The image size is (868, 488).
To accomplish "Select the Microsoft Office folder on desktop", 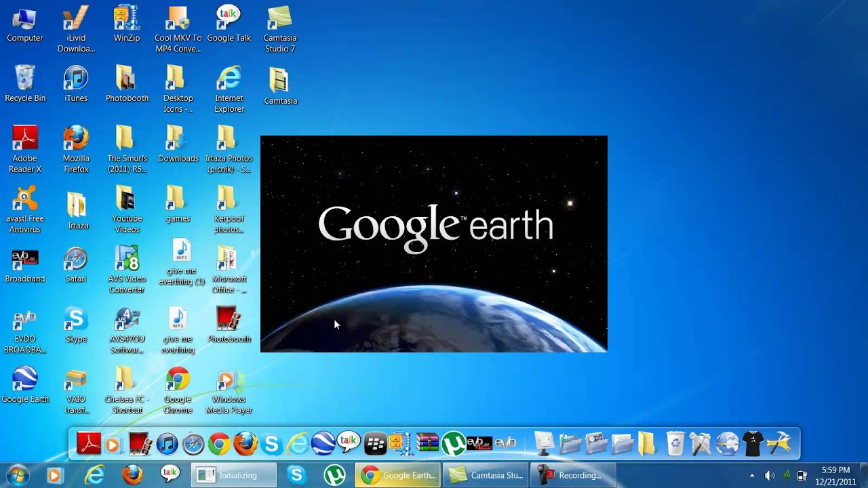I will pos(229,270).
